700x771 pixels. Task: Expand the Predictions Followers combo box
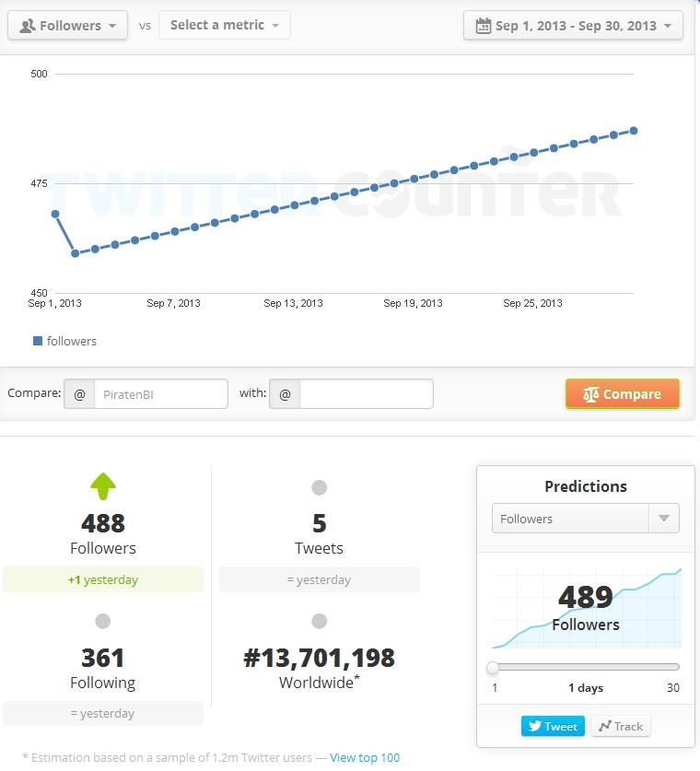click(x=585, y=519)
